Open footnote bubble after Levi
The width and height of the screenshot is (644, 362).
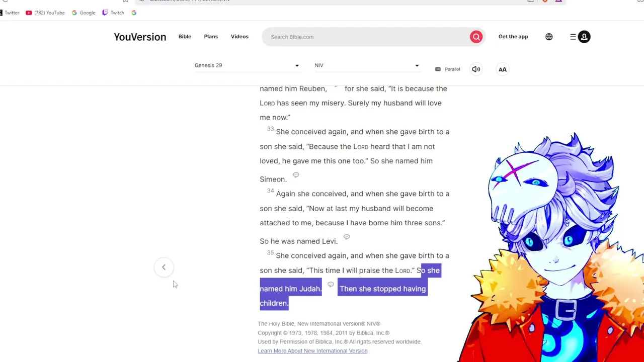(x=347, y=237)
